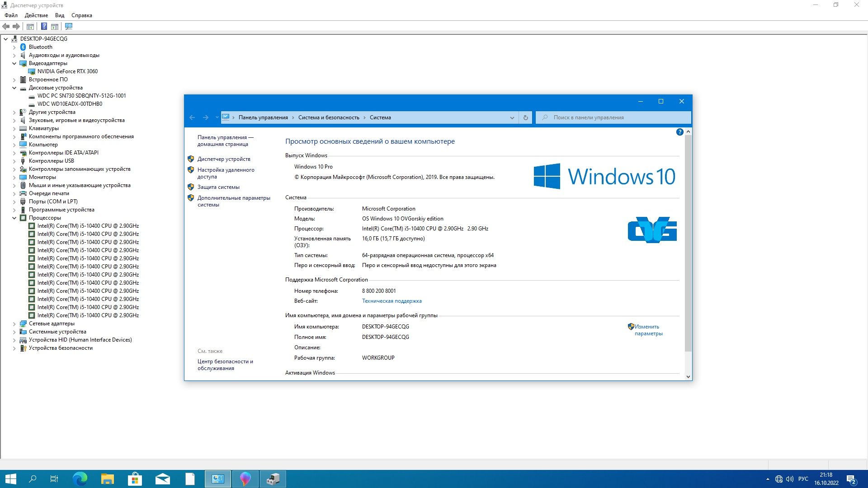Screen dimensions: 868x488
Task: Open the Windows Start menu
Action: point(10,479)
